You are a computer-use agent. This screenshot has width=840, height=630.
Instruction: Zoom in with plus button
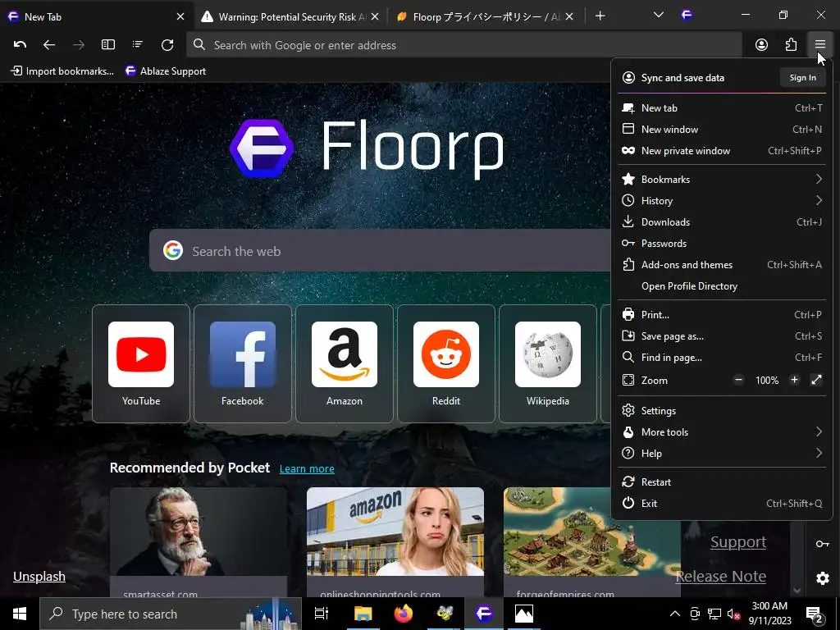(794, 380)
